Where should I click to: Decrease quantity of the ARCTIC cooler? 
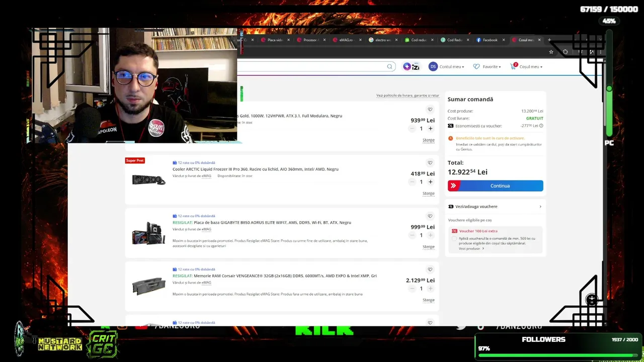tap(412, 182)
